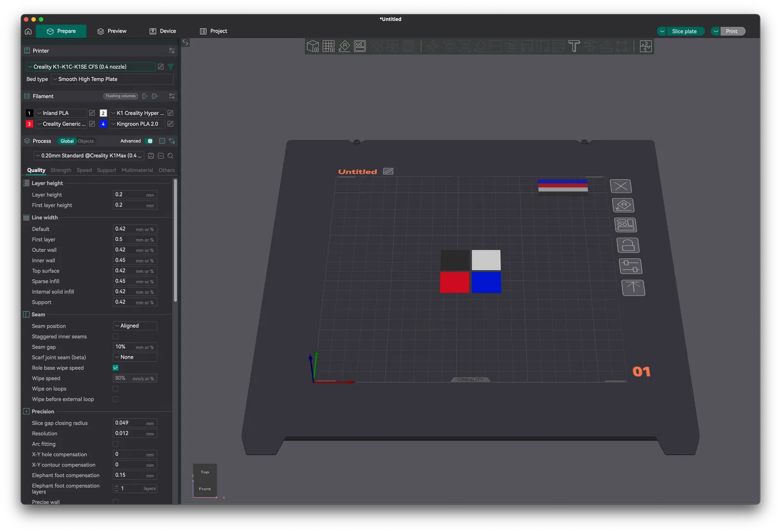Screen dimensions: 781x532
Task: Select the Text shape tool icon
Action: [x=574, y=46]
